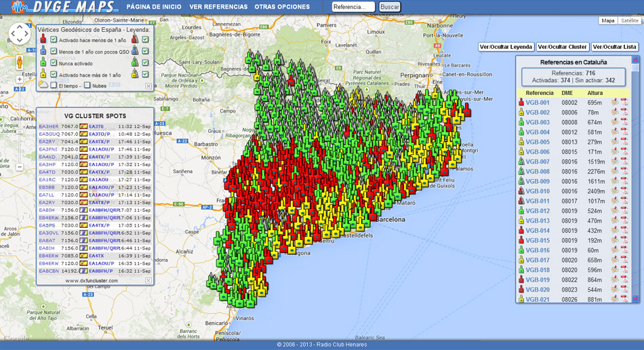Click the 'Altura' column header

595,93
